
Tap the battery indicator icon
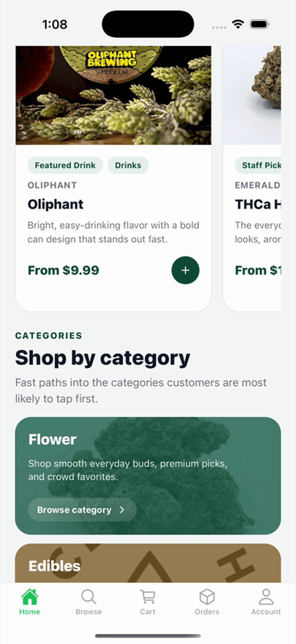(259, 24)
